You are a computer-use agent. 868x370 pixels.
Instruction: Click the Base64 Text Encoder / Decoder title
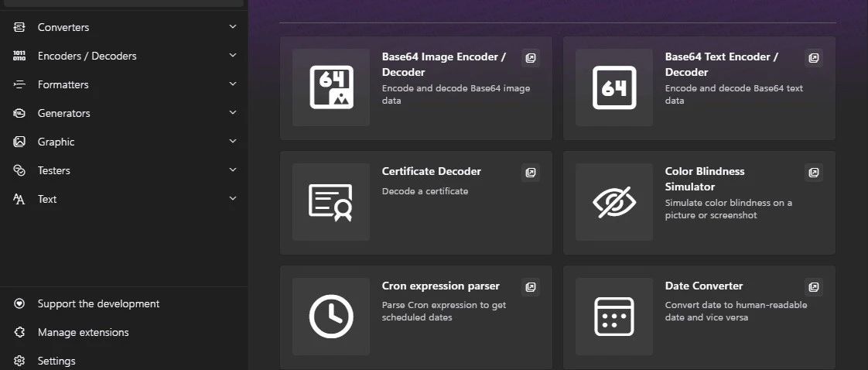[722, 64]
